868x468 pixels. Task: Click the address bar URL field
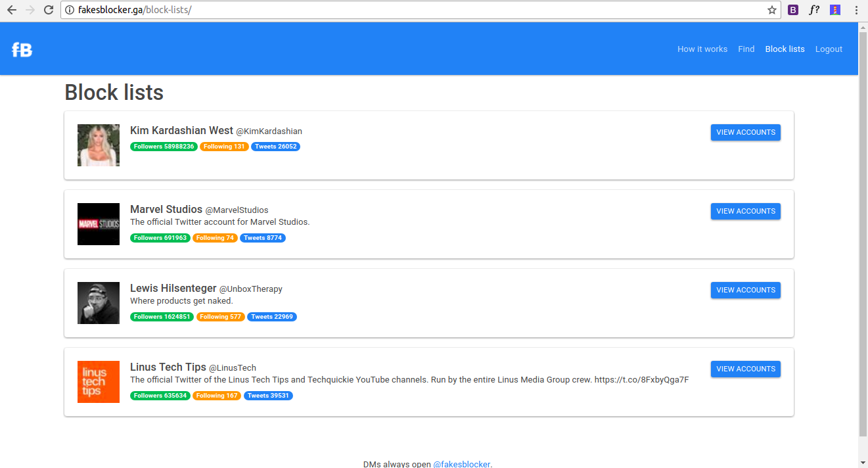(x=421, y=10)
